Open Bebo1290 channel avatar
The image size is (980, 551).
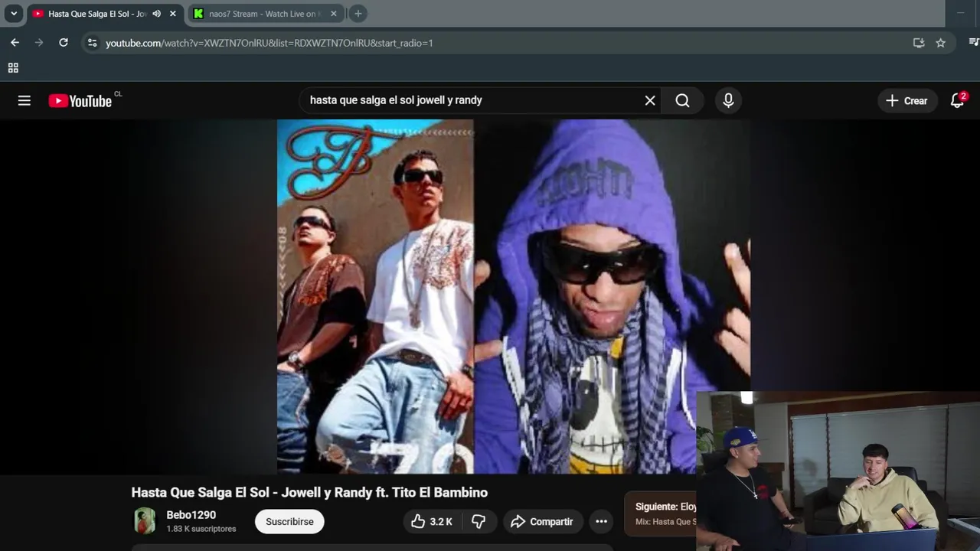coord(145,521)
